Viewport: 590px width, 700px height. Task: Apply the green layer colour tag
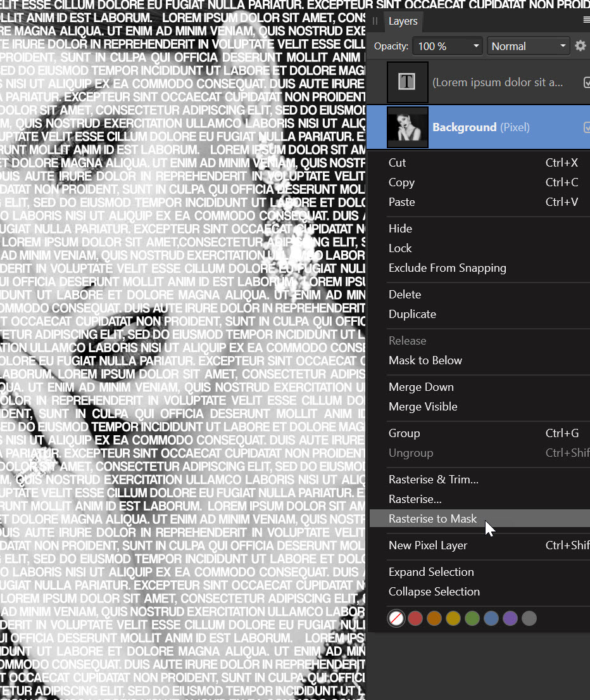pos(472,618)
